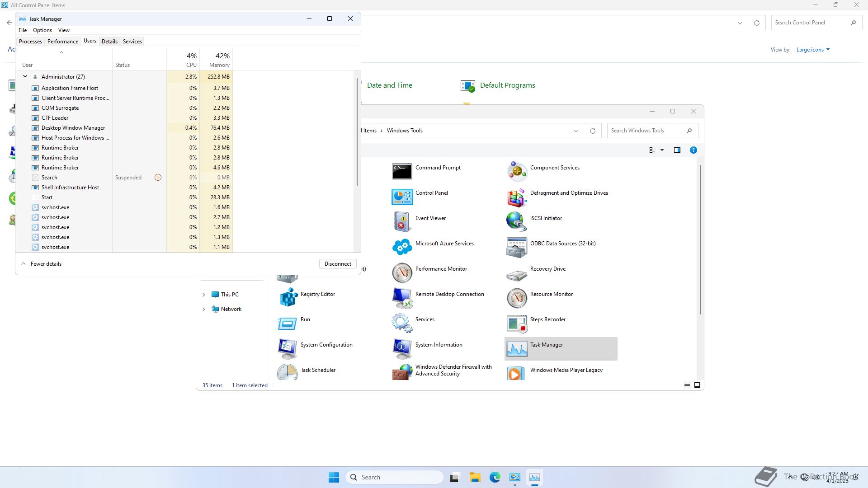Refresh Control Panel window

click(756, 23)
